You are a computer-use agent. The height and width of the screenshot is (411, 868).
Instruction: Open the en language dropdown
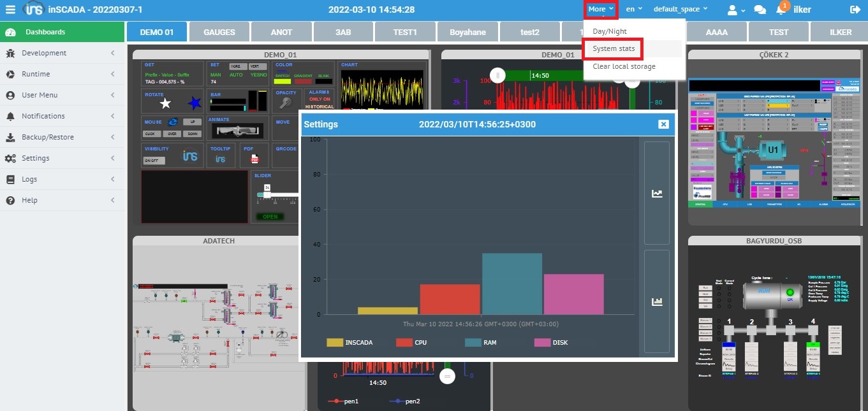pyautogui.click(x=634, y=9)
